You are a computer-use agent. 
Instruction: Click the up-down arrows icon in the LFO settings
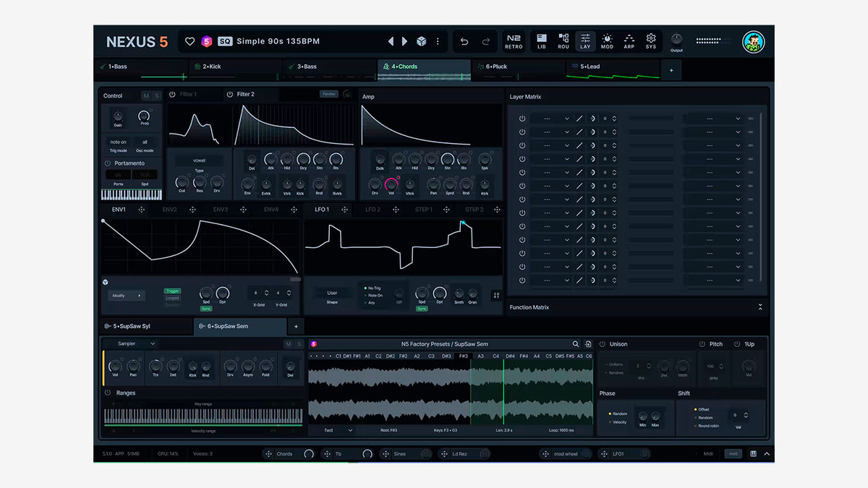tap(496, 295)
